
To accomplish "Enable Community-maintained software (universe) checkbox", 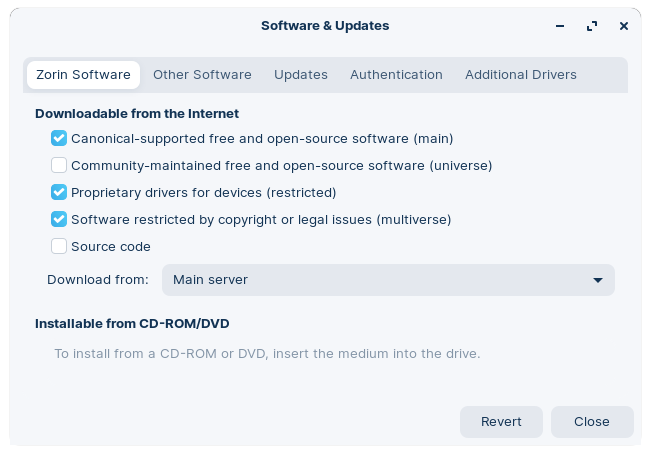I will (59, 165).
